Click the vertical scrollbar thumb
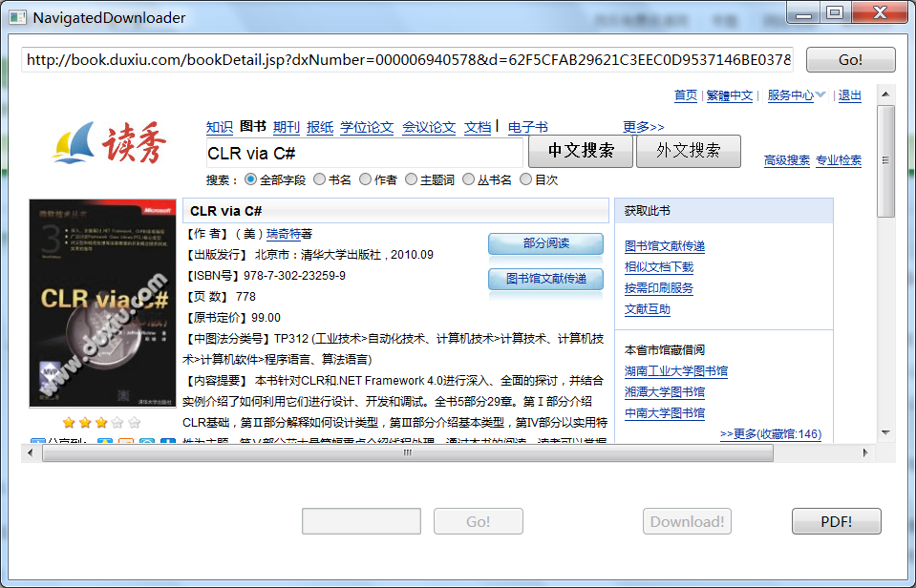 (885, 161)
